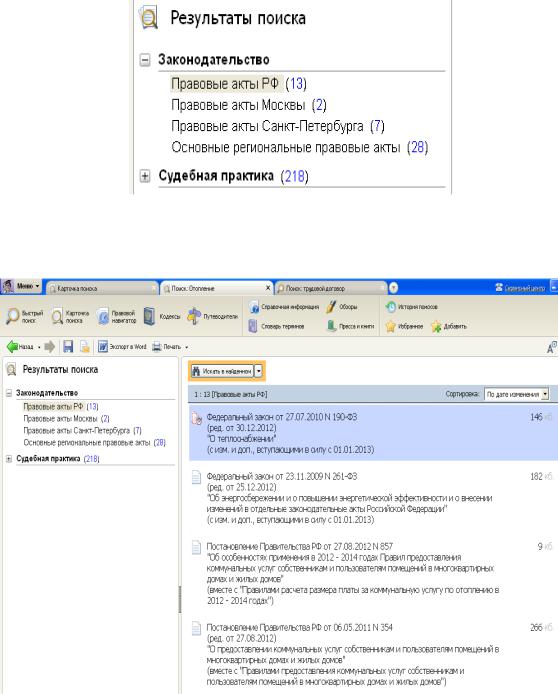Select Правовые акты Москвы in enlarged top panel
Viewport: 558px width, 694px height.
[x=249, y=105]
